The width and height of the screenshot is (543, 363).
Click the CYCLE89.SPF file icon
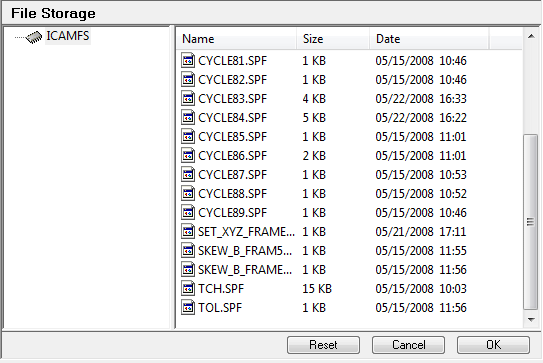tap(188, 213)
